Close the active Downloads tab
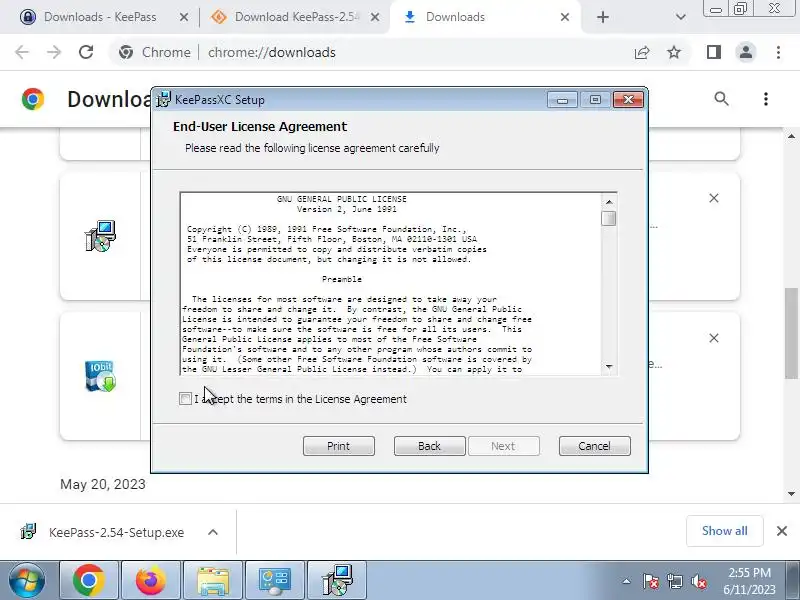This screenshot has width=800, height=600. tap(565, 17)
